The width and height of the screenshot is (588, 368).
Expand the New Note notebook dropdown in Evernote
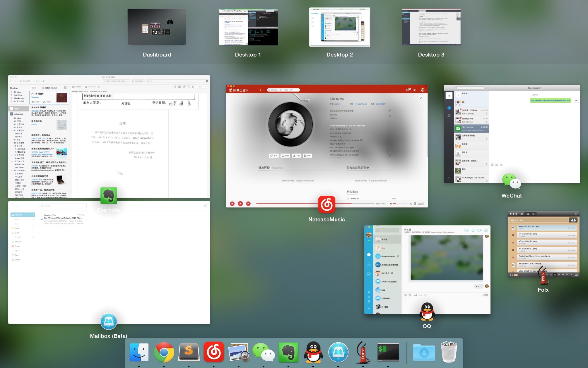point(128,81)
